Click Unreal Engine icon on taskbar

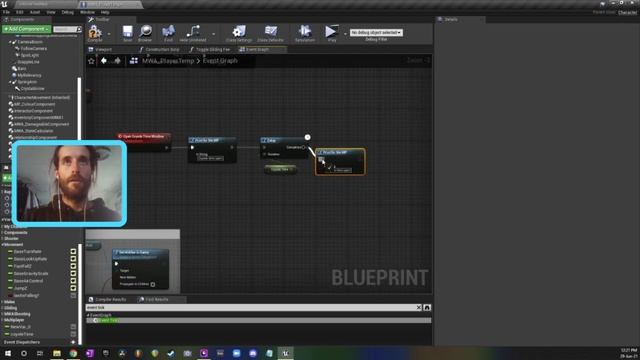pos(285,353)
